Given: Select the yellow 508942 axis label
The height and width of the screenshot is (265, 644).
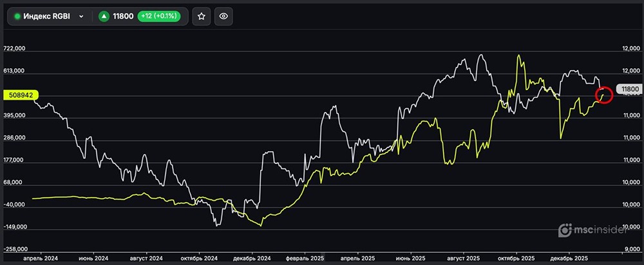Looking at the screenshot, I should pyautogui.click(x=21, y=95).
